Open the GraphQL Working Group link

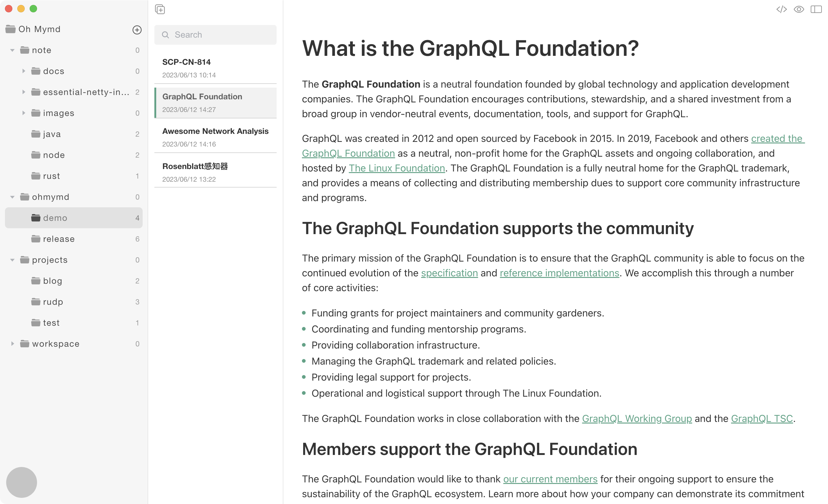637,418
